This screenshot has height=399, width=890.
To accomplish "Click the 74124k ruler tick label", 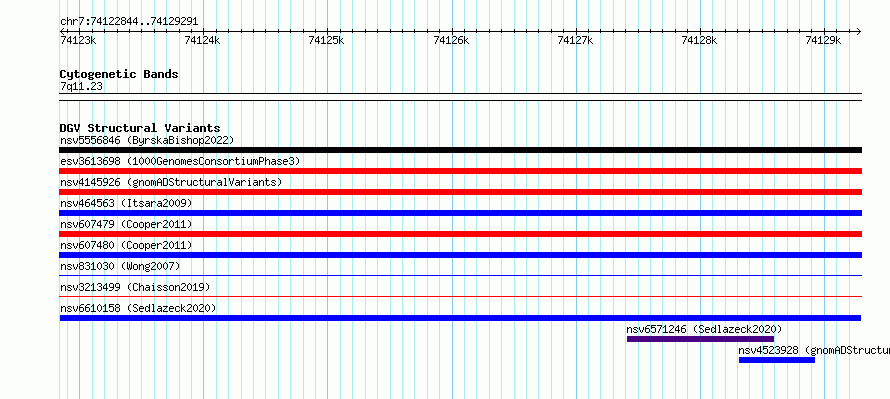I will (203, 40).
